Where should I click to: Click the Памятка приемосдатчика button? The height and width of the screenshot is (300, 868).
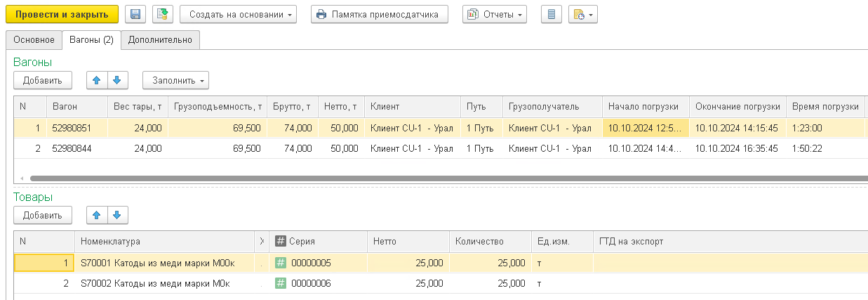pos(379,14)
